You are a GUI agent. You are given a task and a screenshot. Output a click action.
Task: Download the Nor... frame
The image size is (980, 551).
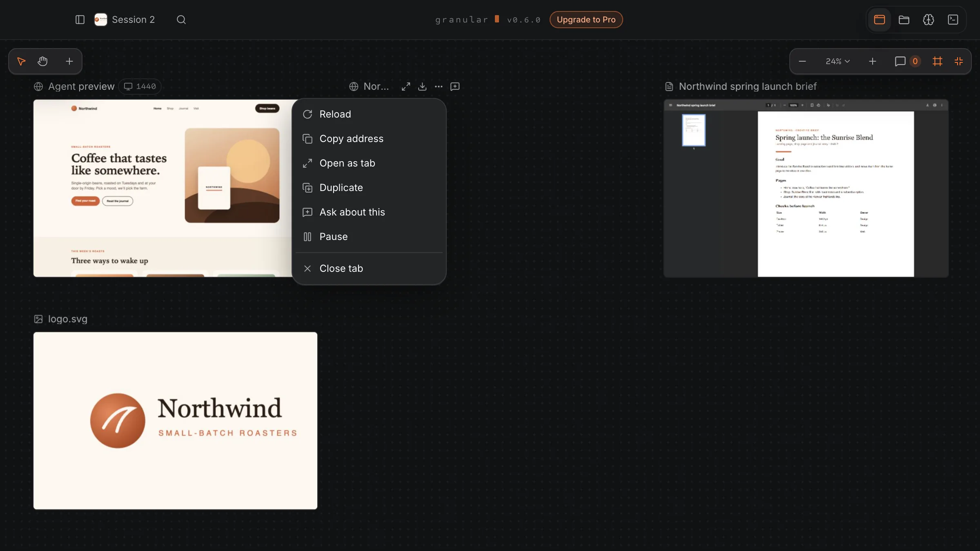tap(422, 87)
